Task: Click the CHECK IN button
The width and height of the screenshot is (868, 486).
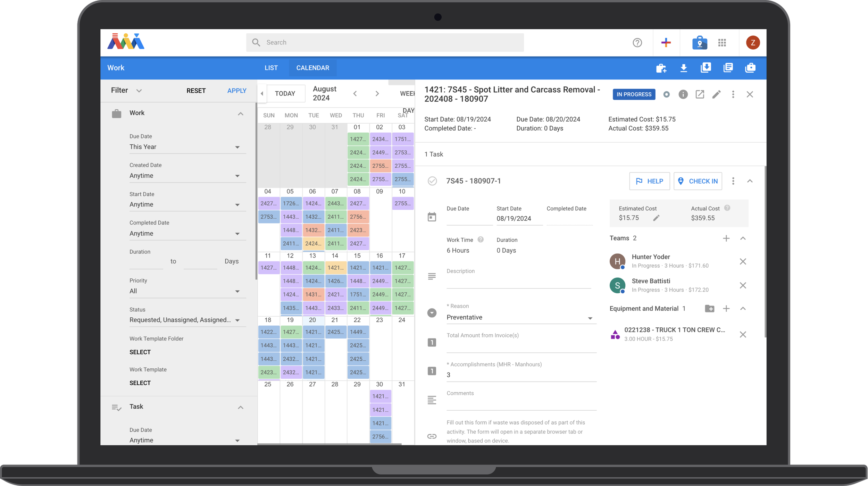Action: 698,181
